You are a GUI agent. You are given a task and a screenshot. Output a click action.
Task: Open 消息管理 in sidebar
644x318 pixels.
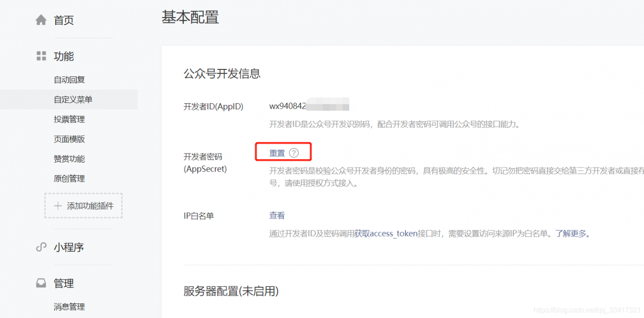click(x=69, y=306)
